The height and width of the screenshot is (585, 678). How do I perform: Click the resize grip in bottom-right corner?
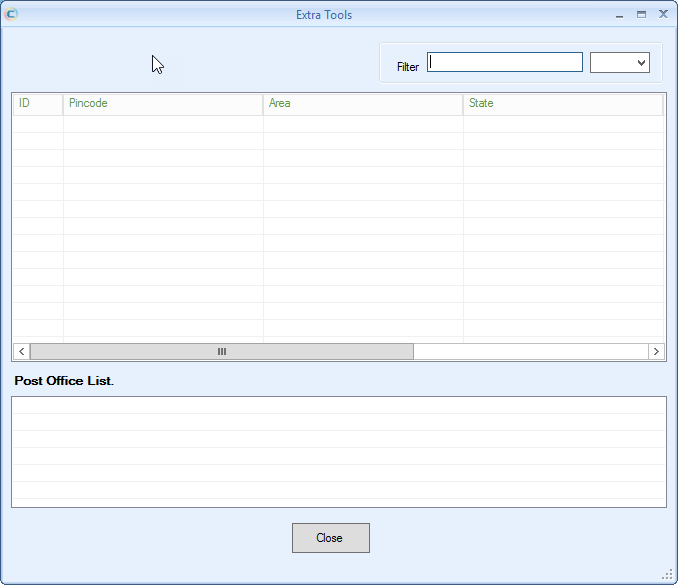click(x=668, y=575)
